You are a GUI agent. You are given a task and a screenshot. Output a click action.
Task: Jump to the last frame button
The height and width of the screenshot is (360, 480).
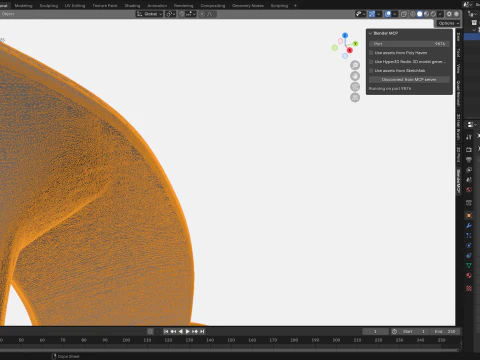click(202, 332)
